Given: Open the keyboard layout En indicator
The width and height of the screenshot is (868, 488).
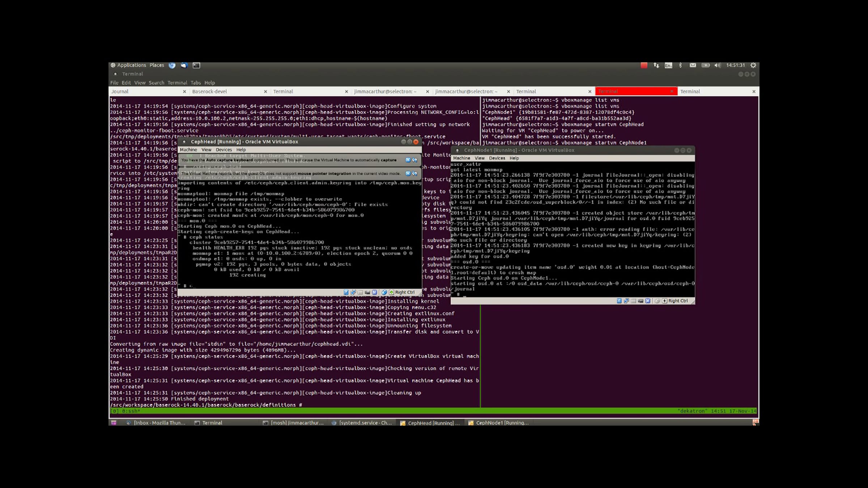Looking at the screenshot, I should click(x=668, y=65).
